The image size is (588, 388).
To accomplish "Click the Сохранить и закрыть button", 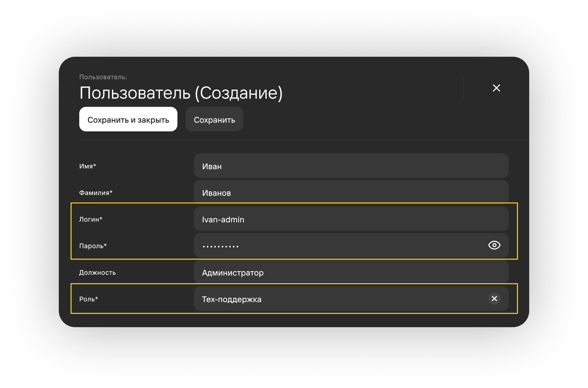I will pos(128,119).
